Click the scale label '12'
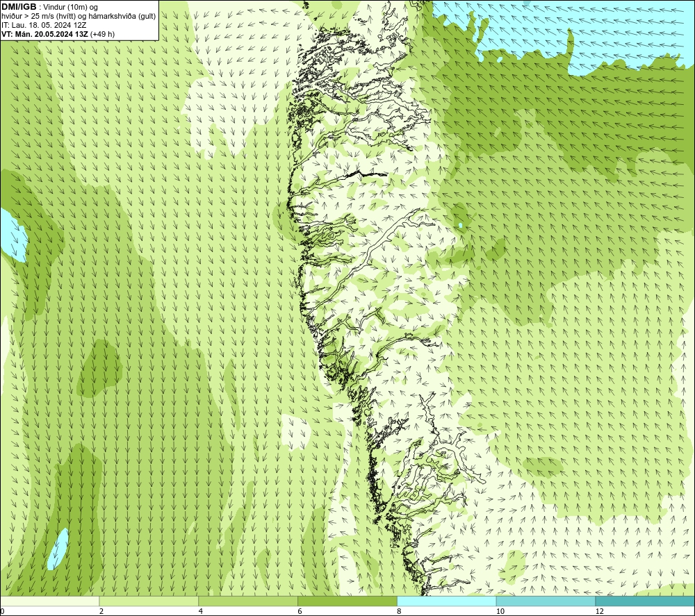The height and width of the screenshot is (616, 695). pos(600,611)
